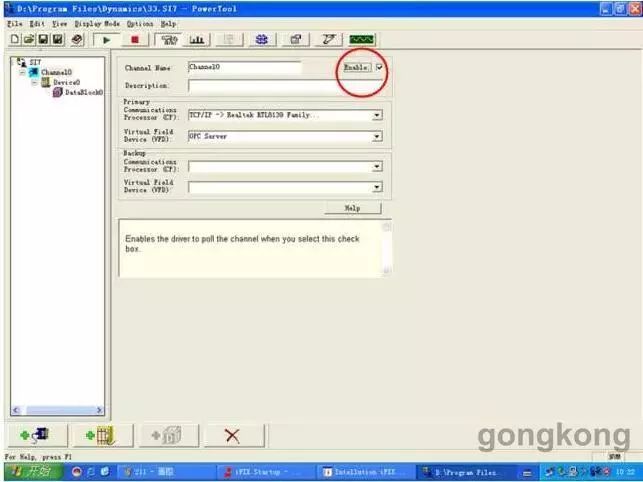Click the green waveform toolbar icon
Screen dimensions: 643x482
(x=361, y=40)
